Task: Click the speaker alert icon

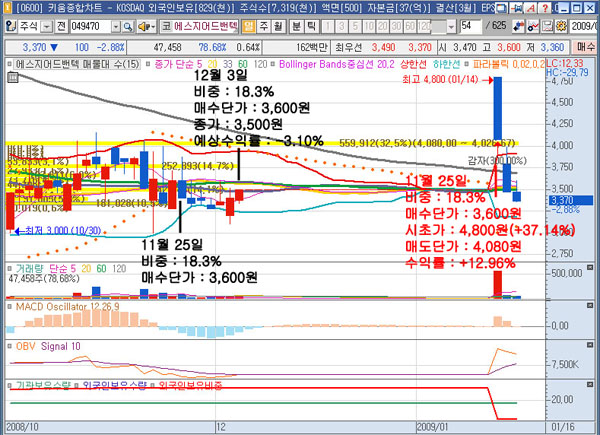Action: pyautogui.click(x=144, y=26)
